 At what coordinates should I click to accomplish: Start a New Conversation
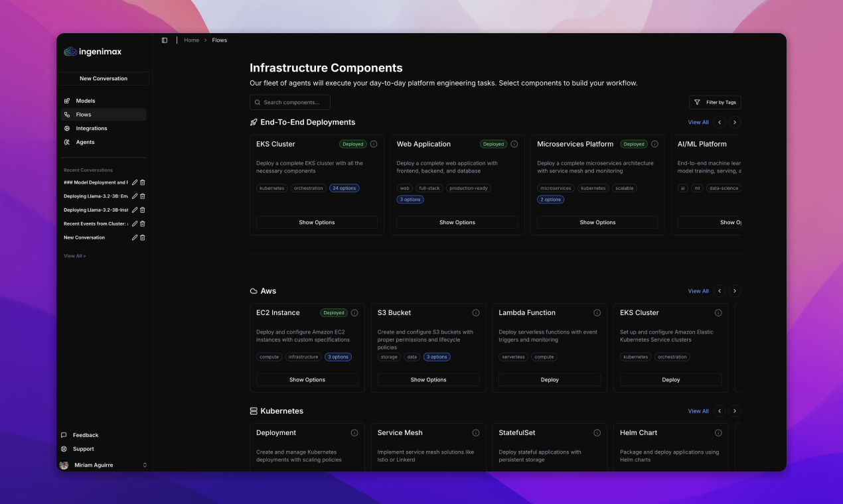(x=104, y=78)
